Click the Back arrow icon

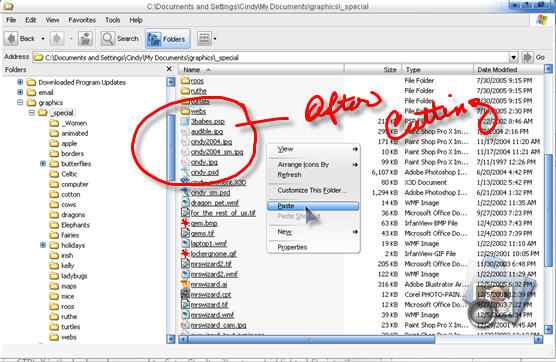11,38
